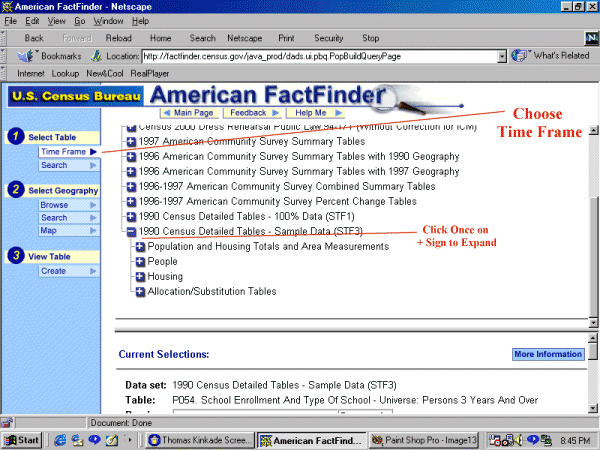Click the Reload toolbar button
Screen dimensions: 600x450
click(118, 38)
